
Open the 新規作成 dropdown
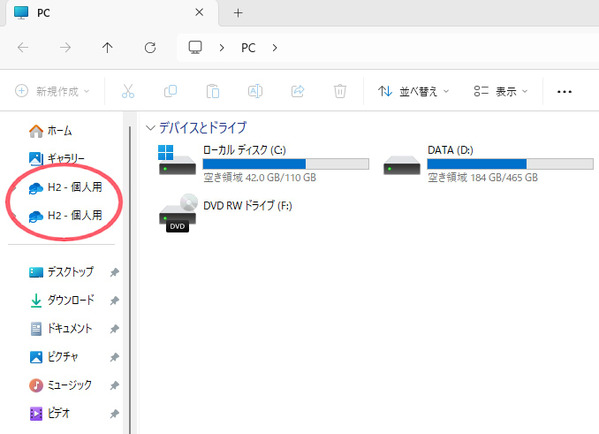52,91
